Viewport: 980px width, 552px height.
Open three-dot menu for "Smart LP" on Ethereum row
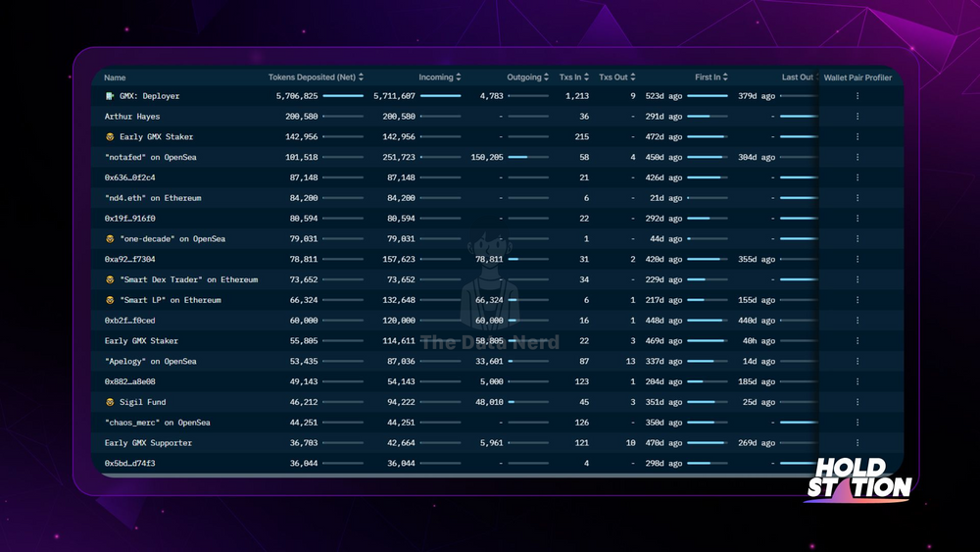click(x=857, y=300)
